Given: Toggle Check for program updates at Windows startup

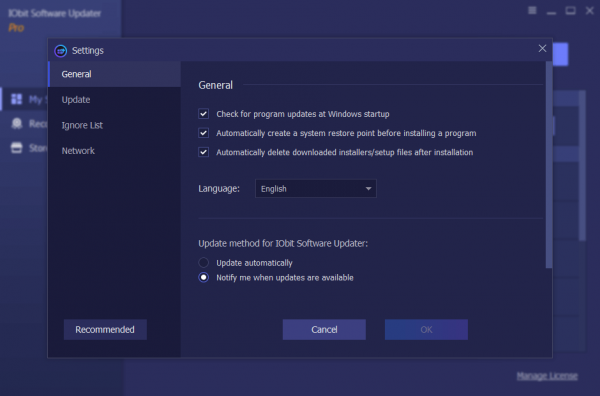Looking at the screenshot, I should tap(204, 114).
